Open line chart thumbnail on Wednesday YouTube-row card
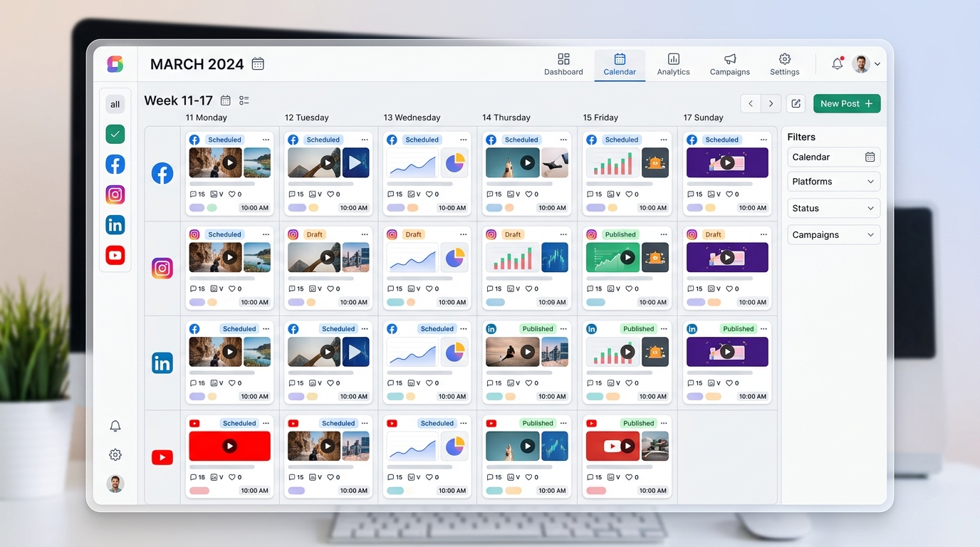 [413, 446]
